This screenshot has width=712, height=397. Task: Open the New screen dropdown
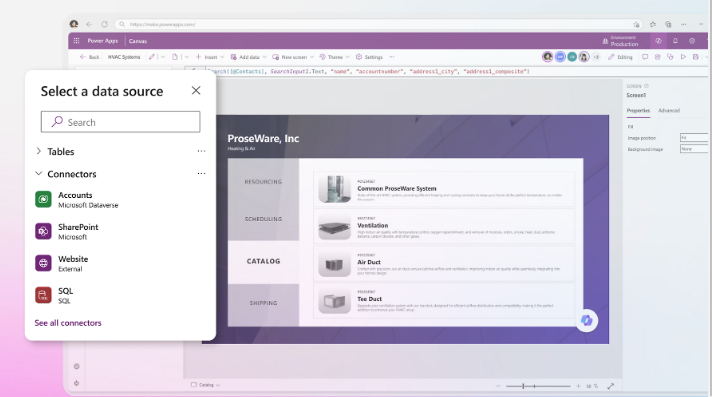point(293,57)
